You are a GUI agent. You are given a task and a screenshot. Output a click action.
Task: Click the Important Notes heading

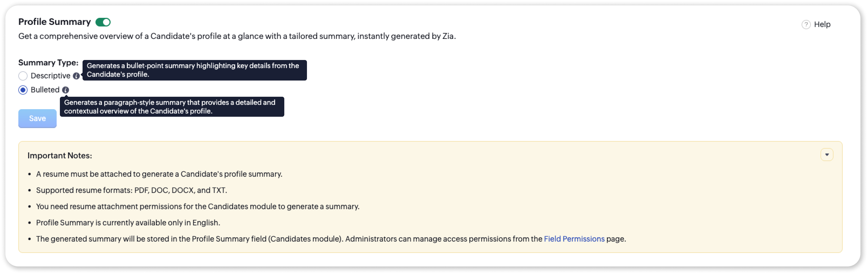point(60,156)
